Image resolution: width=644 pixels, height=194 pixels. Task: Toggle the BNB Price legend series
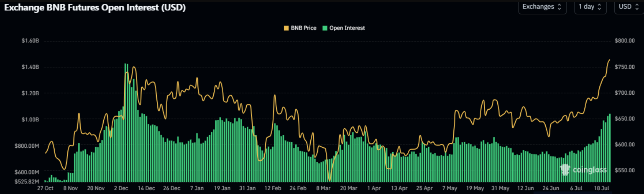point(300,28)
